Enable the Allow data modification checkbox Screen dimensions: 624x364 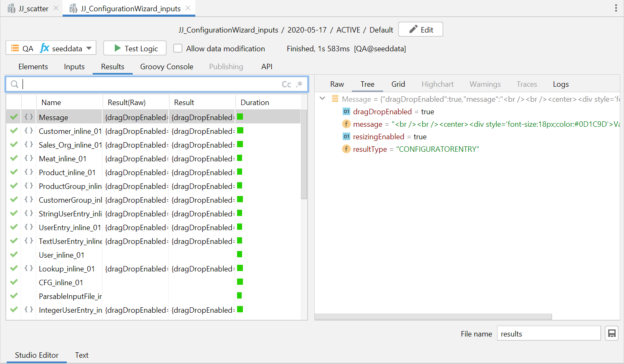(178, 48)
